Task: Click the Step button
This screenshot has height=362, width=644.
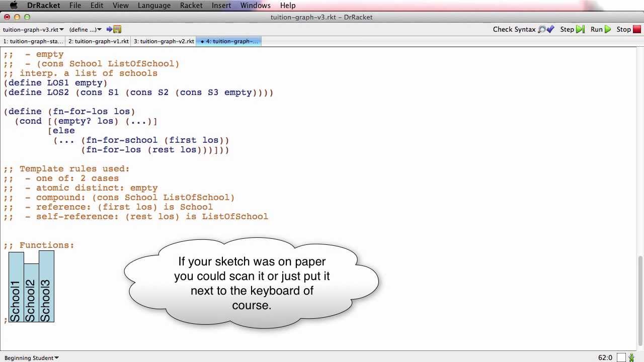Action: [572, 30]
